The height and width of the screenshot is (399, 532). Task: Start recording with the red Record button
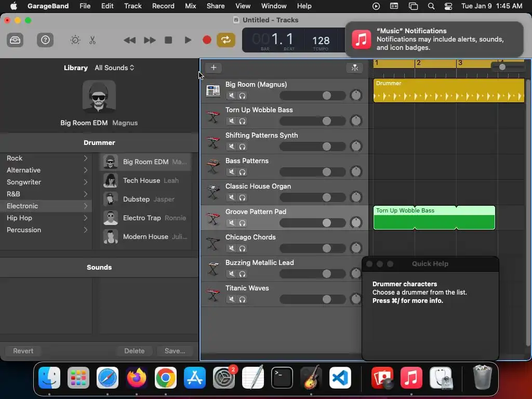207,40
